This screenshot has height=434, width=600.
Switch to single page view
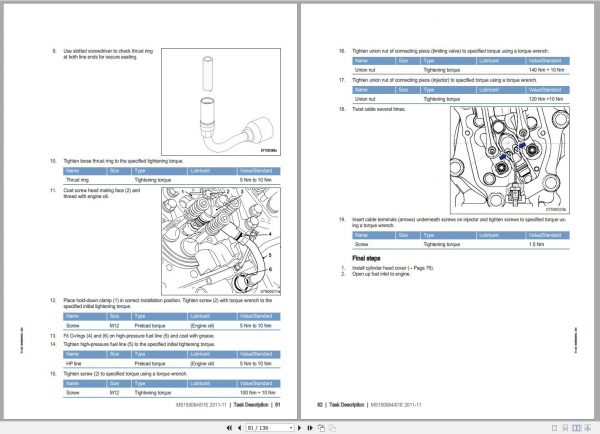point(554,428)
